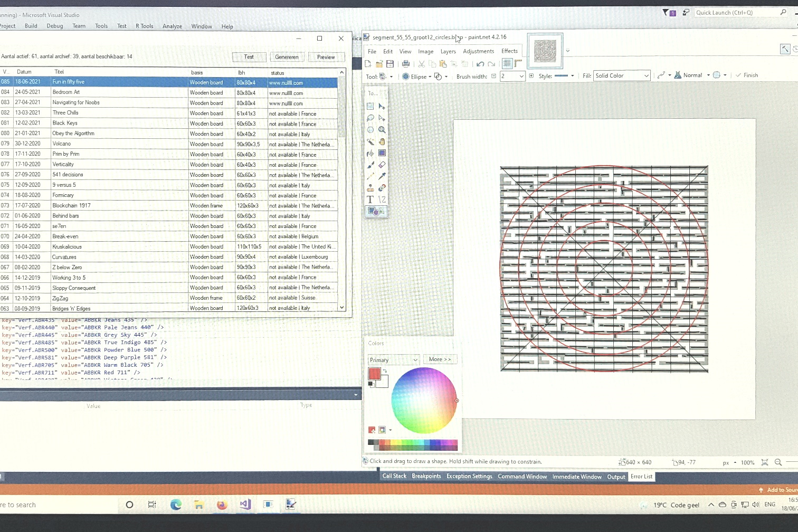The image size is (798, 532).
Task: Click the Redo arrow icon
Action: tap(491, 64)
